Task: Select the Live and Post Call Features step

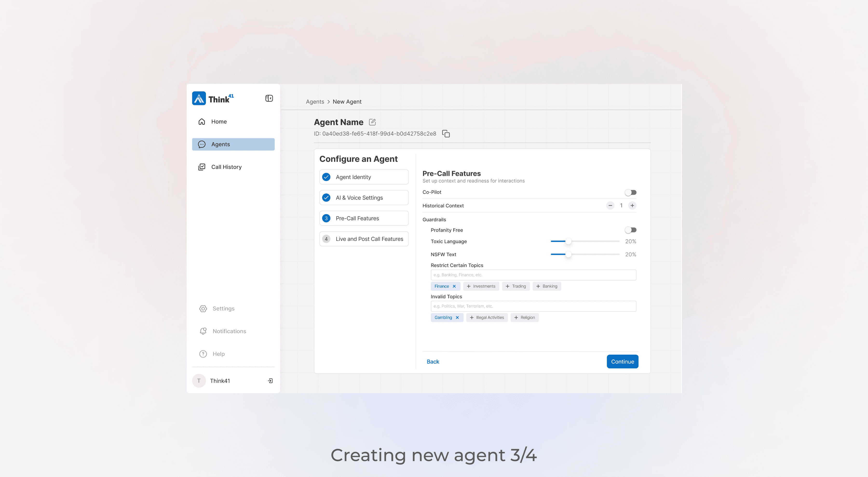Action: point(364,239)
